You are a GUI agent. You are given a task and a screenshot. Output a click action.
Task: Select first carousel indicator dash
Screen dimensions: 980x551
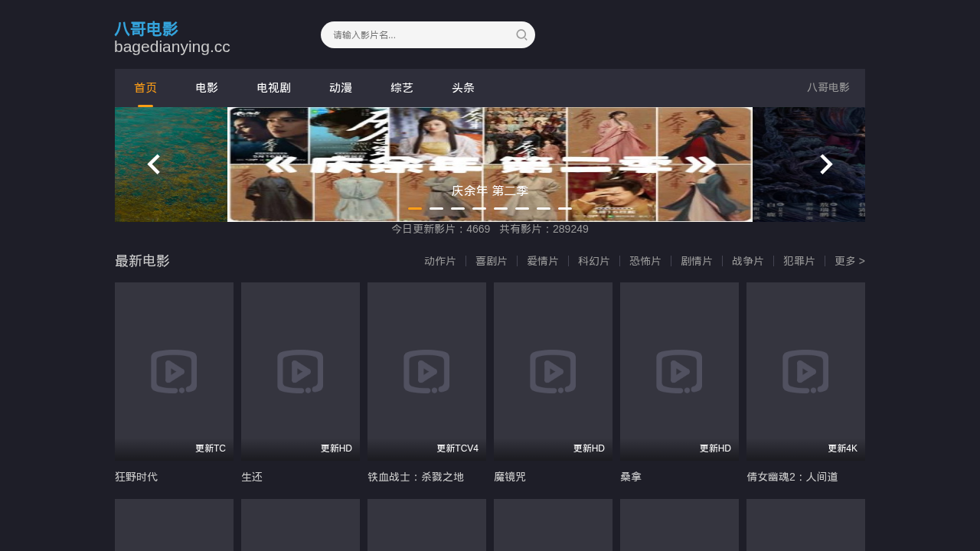pos(415,208)
